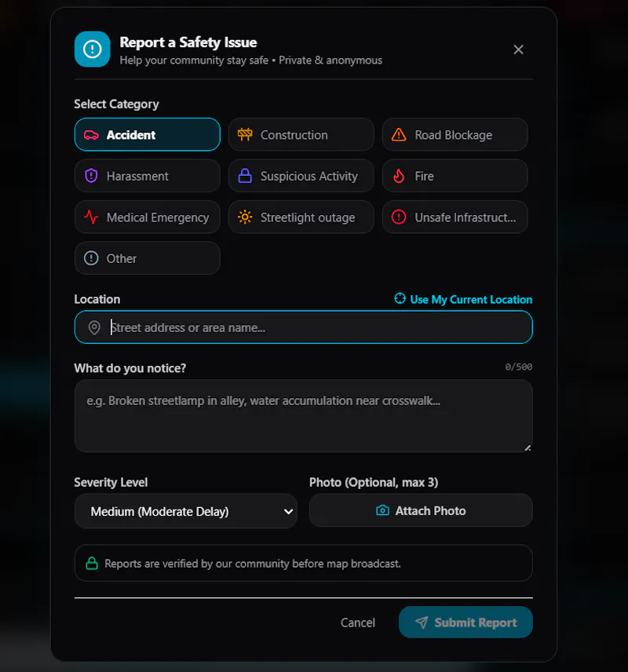Focus the Street address or area name field

(x=304, y=327)
